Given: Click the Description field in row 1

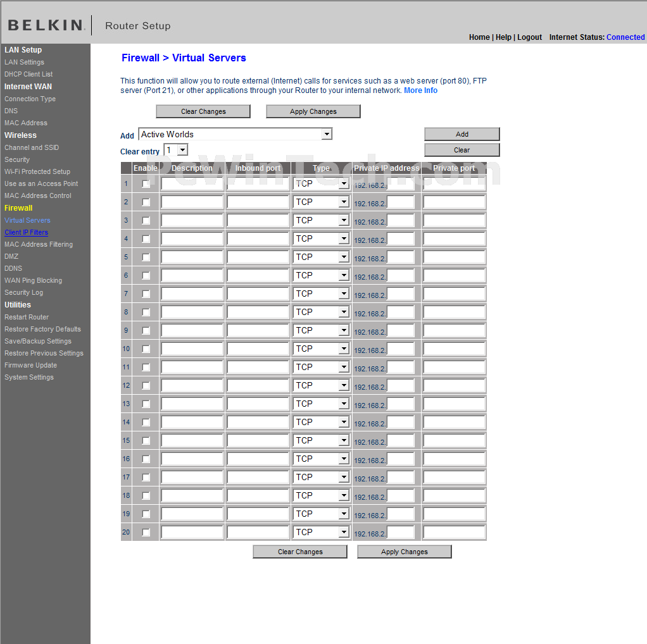Looking at the screenshot, I should pyautogui.click(x=192, y=184).
